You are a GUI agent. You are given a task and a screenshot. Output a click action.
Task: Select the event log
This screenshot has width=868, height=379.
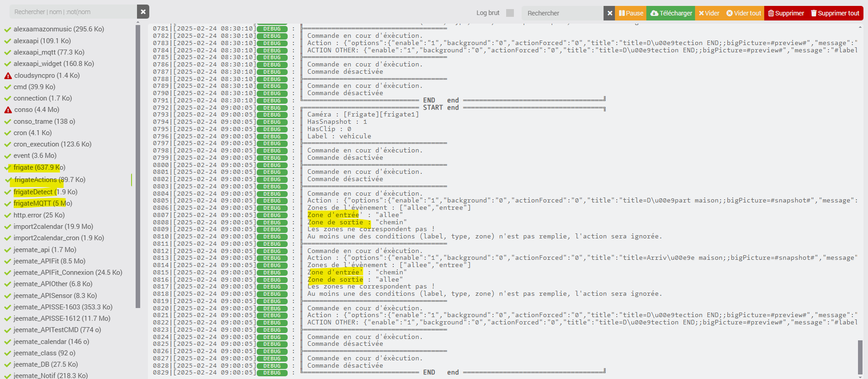point(35,156)
